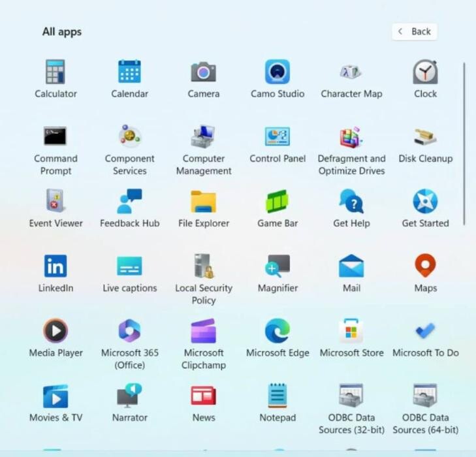Screen dimensions: 476x457
Task: Start the Narrator app
Action: 129,396
